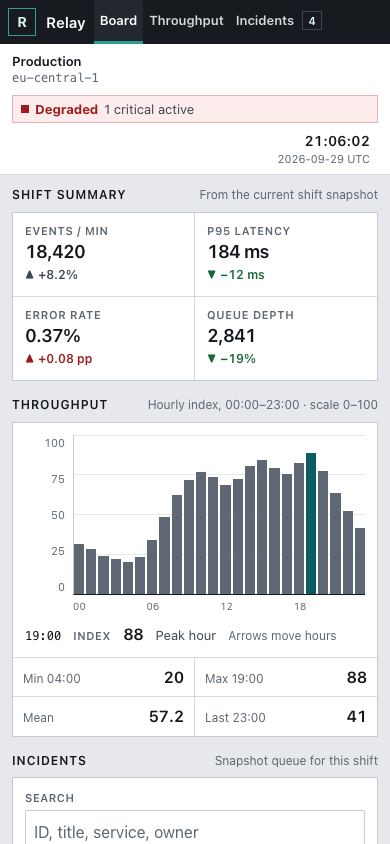Click the eu-central-1 region label
390x844 pixels.
55,78
